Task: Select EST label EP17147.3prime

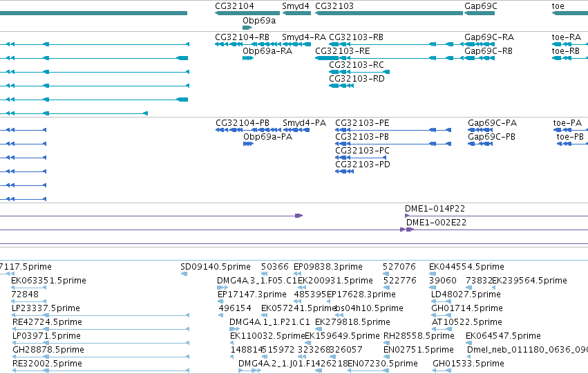Action: pyautogui.click(x=252, y=294)
